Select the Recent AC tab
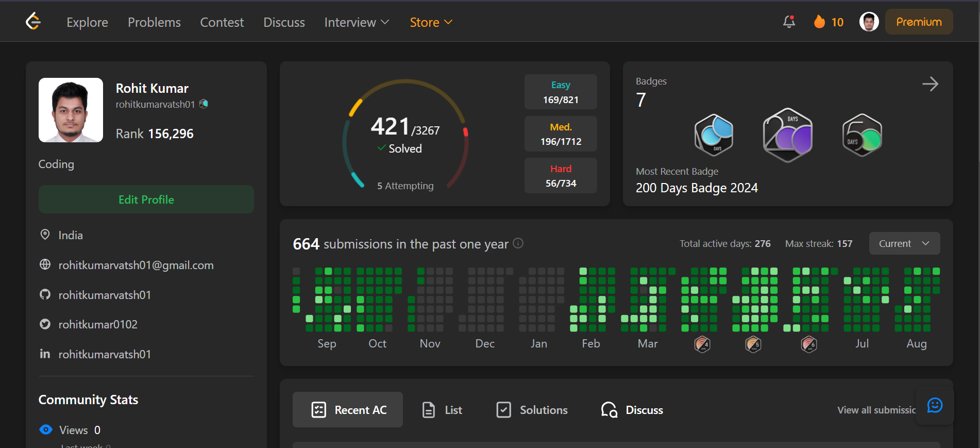The image size is (980, 448). tap(348, 410)
